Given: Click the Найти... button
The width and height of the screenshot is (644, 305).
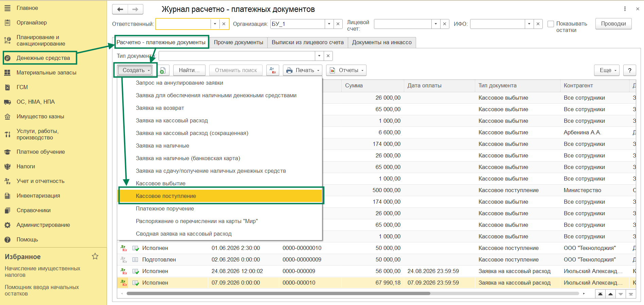Looking at the screenshot, I should [189, 70].
